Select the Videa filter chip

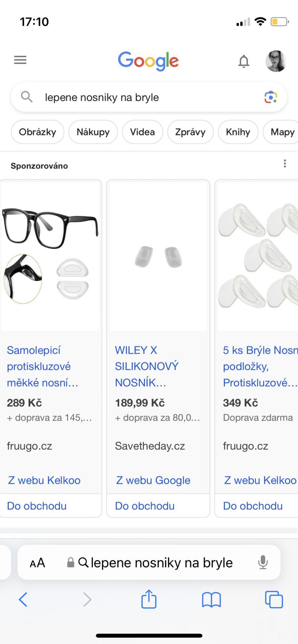142,132
